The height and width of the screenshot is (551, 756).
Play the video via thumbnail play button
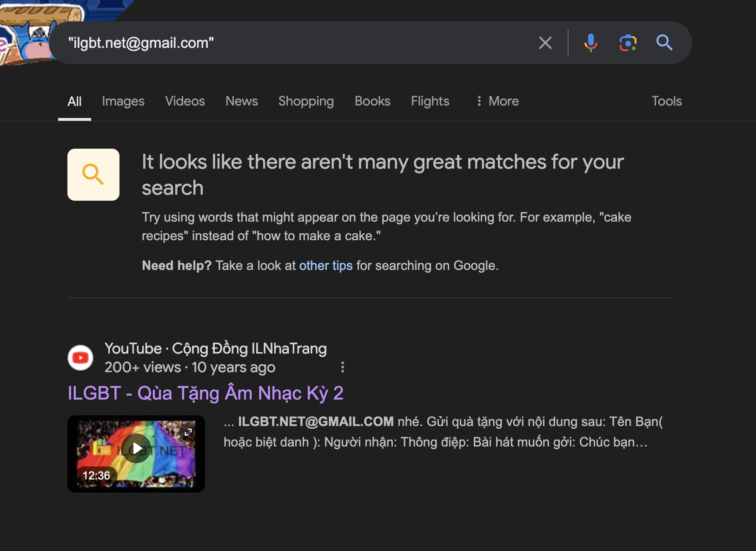[x=136, y=448]
